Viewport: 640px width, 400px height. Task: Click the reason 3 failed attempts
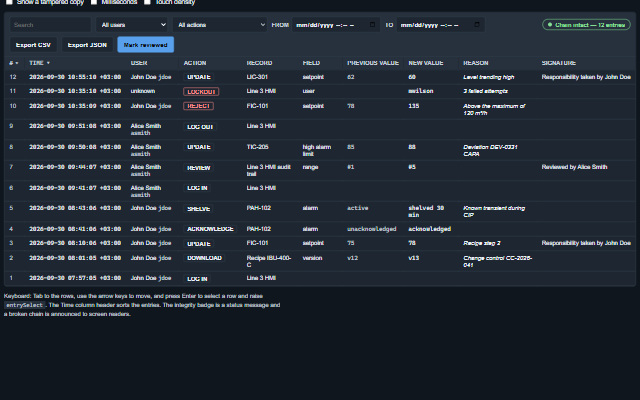(485, 91)
